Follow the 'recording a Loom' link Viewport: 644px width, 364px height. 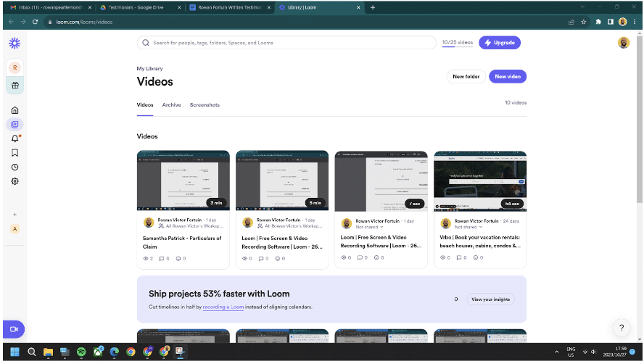(x=223, y=307)
